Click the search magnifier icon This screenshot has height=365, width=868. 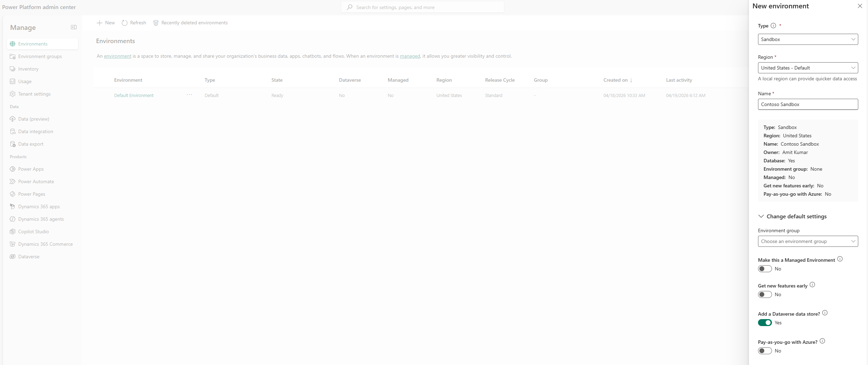tap(350, 7)
